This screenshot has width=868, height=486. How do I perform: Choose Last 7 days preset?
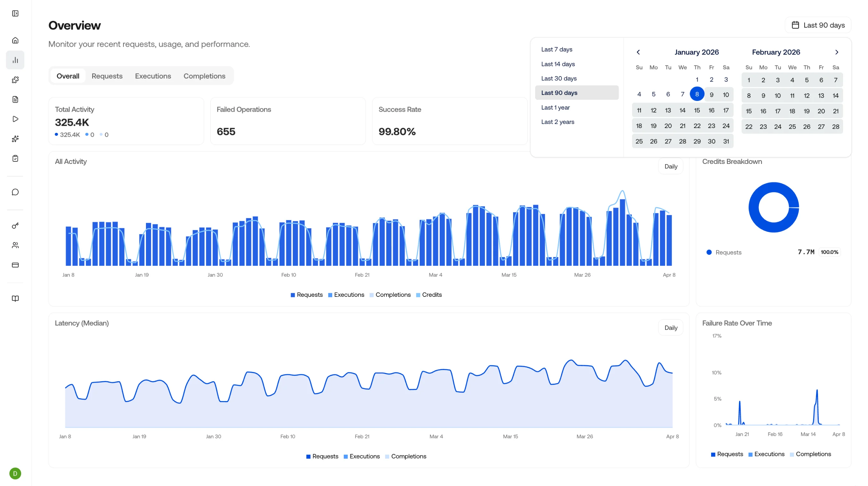click(576, 50)
